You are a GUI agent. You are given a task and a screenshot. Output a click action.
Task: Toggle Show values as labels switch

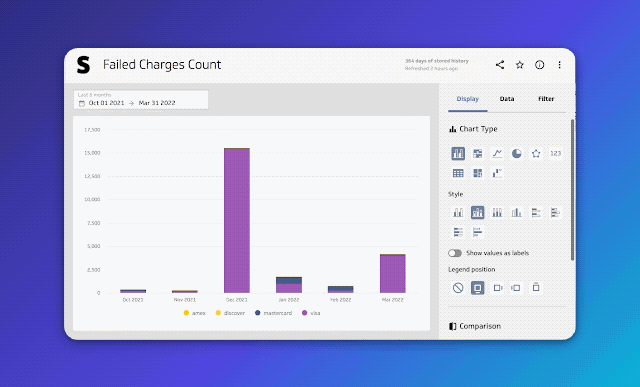(x=455, y=253)
